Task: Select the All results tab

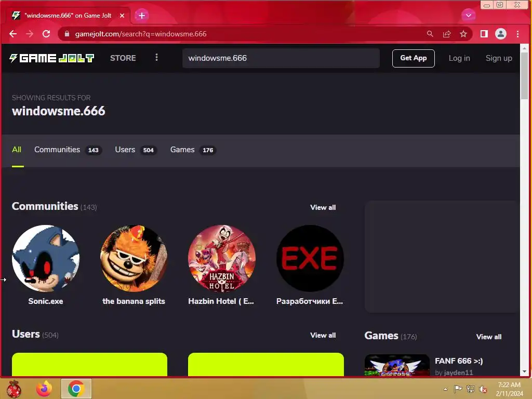Action: click(17, 150)
